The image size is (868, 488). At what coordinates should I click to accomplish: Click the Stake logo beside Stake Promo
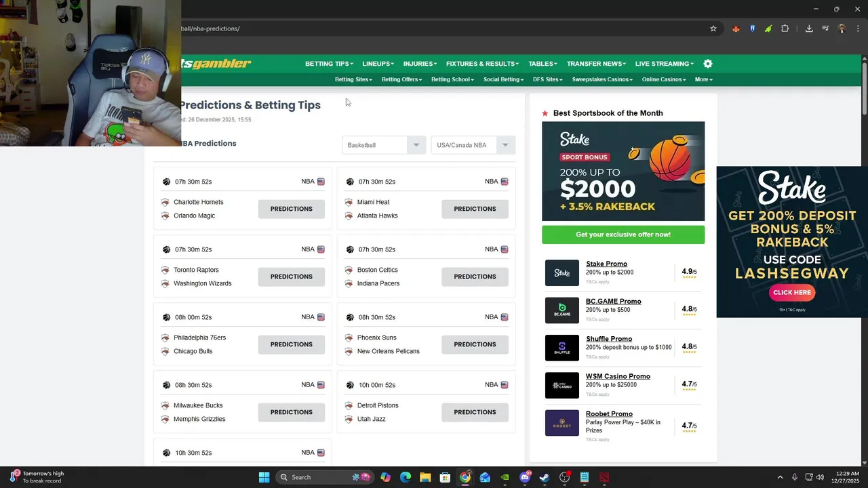(x=562, y=272)
